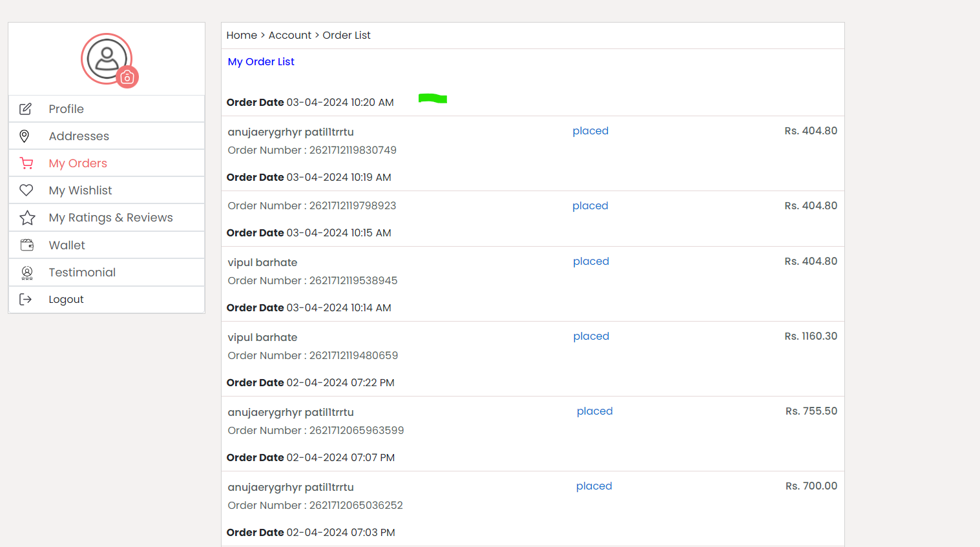Select order number 2621712065963599
The image size is (980, 547).
pos(316,431)
